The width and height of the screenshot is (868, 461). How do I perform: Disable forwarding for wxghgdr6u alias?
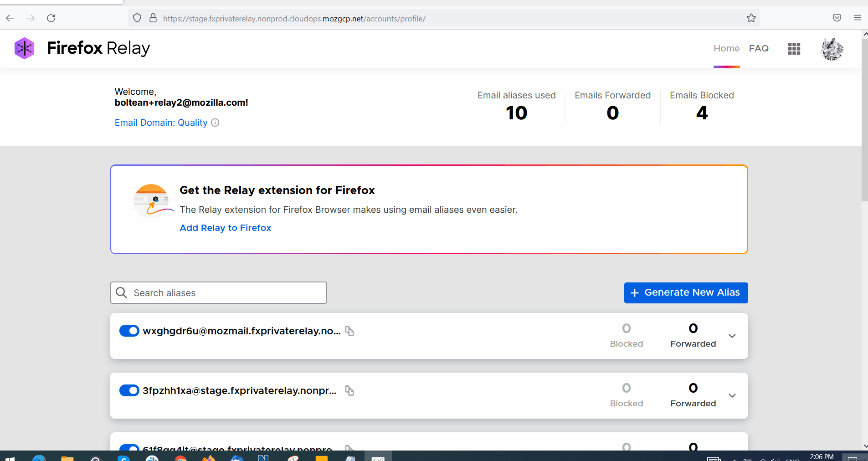129,331
